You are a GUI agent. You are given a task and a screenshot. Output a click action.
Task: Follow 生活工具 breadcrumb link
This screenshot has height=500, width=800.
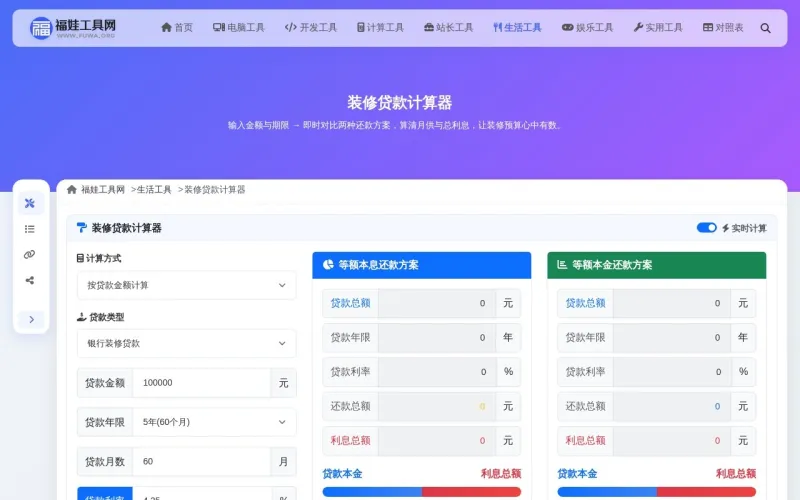154,190
